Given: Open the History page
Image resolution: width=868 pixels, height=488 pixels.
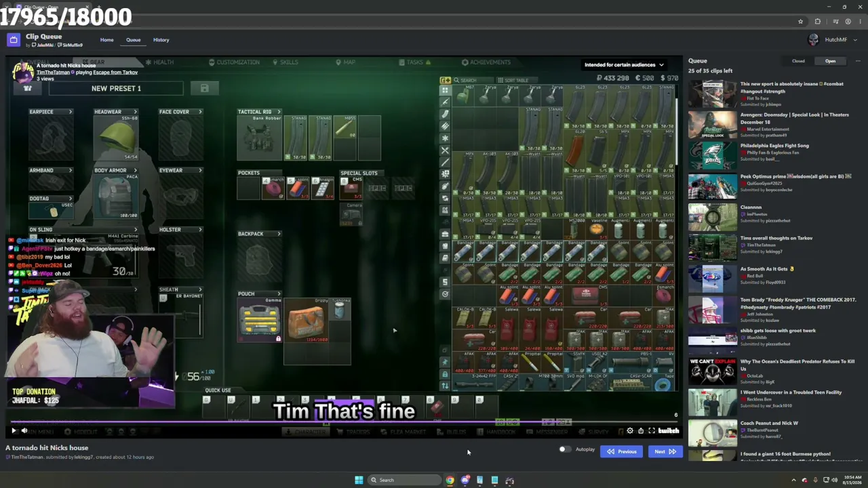Looking at the screenshot, I should tap(161, 40).
